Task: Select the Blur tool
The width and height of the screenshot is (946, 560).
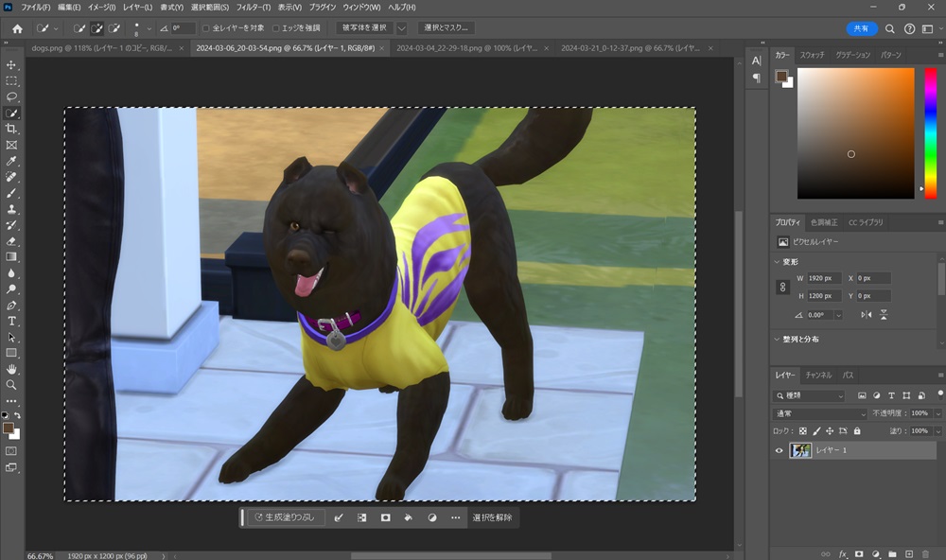Action: [11, 272]
